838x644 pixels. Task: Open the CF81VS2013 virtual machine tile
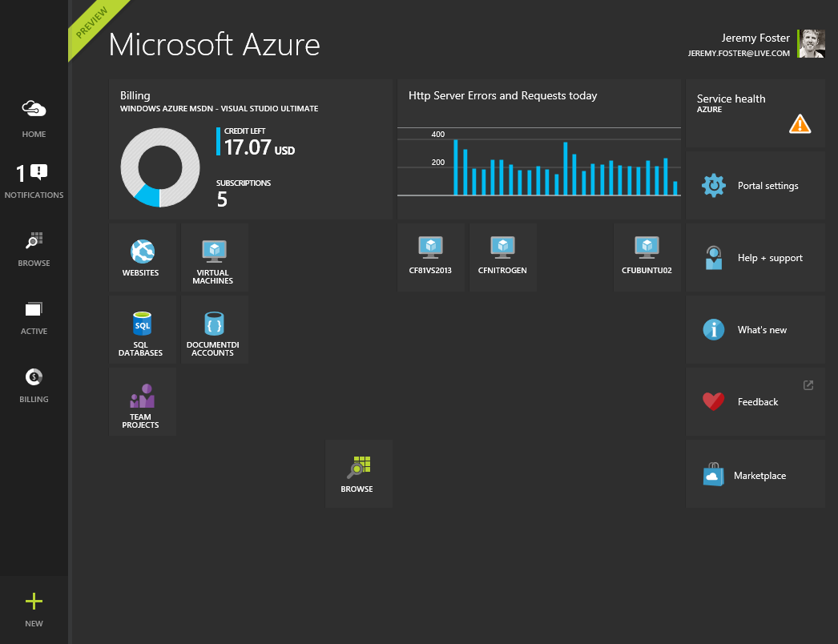tap(430, 257)
